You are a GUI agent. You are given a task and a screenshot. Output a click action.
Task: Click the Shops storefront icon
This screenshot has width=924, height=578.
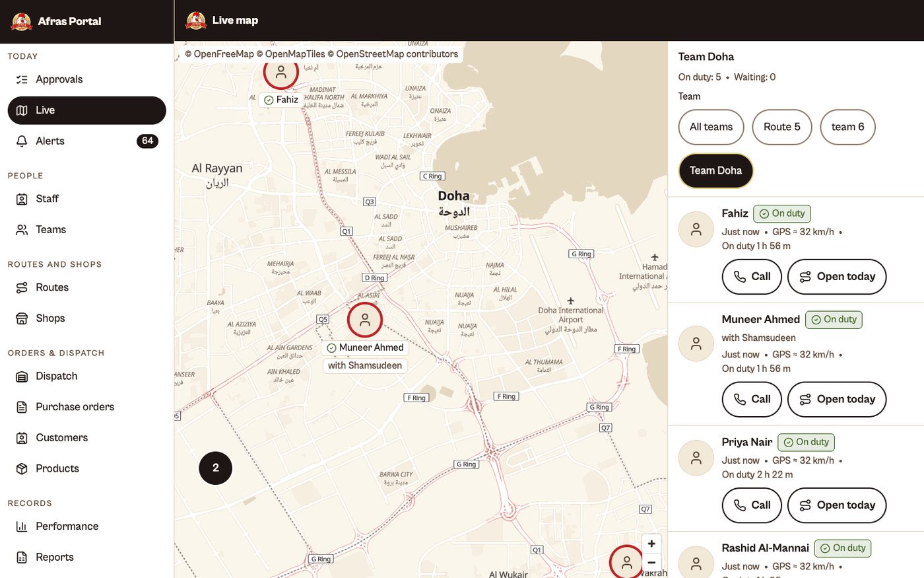pos(22,318)
